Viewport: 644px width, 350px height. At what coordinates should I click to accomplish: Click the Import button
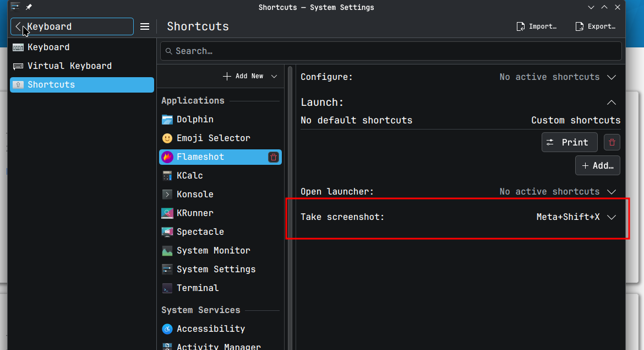537,26
